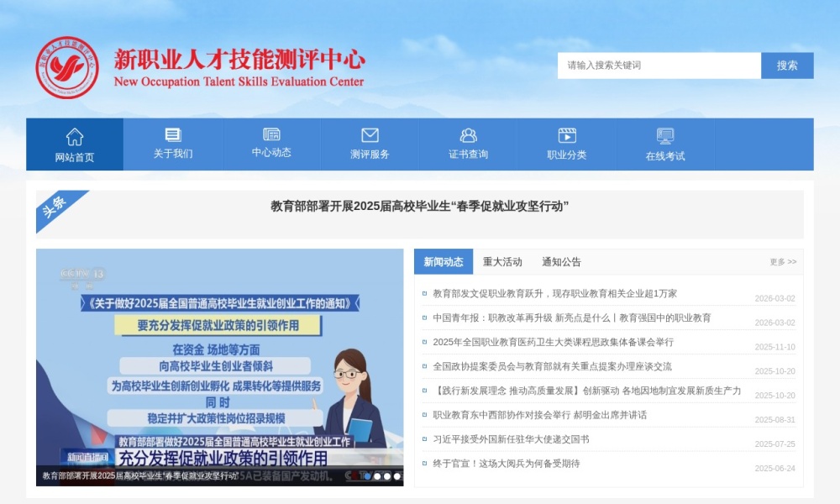Switch to the 重大活动 tab
840x504 pixels.
(x=502, y=262)
